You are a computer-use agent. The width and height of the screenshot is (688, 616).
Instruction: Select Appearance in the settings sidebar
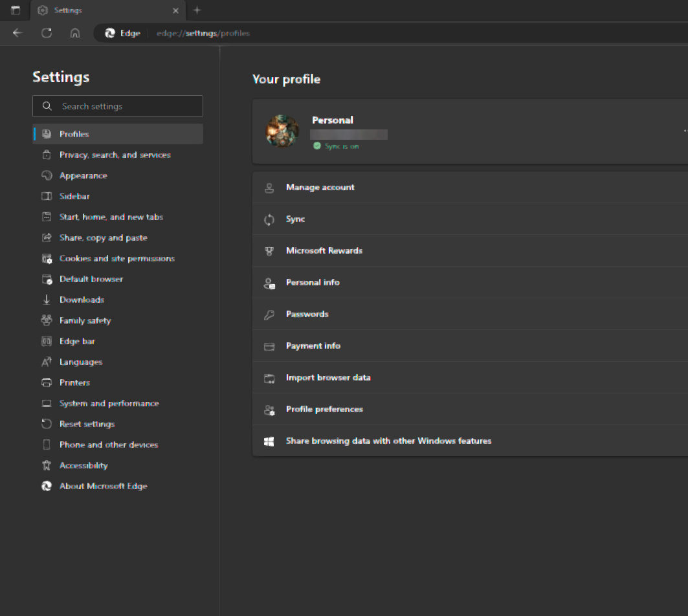(83, 176)
